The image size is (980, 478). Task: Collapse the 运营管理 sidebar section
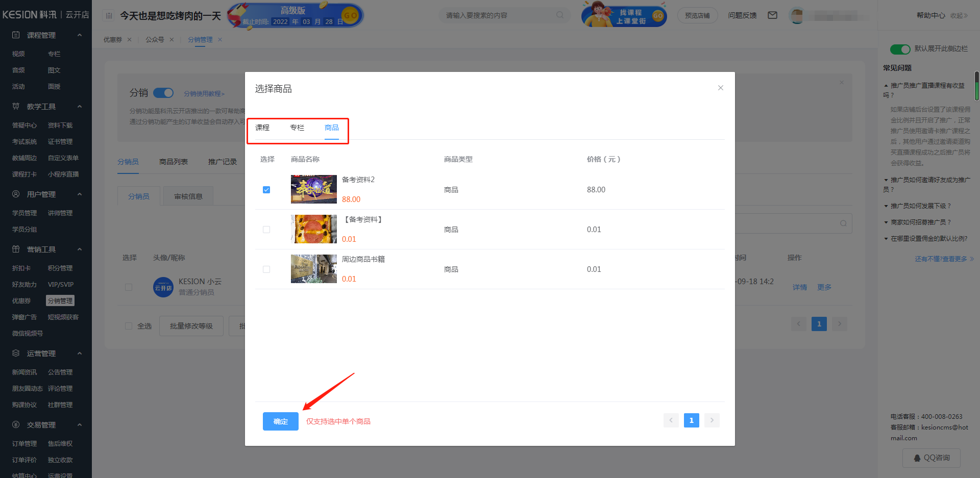80,354
